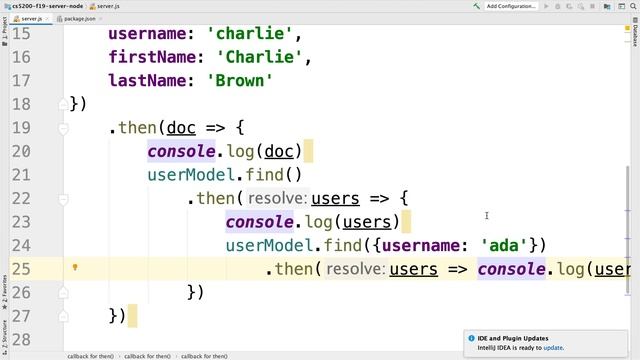Close the server.js editor tab
This screenshot has height=360, width=640.
(x=47, y=19)
